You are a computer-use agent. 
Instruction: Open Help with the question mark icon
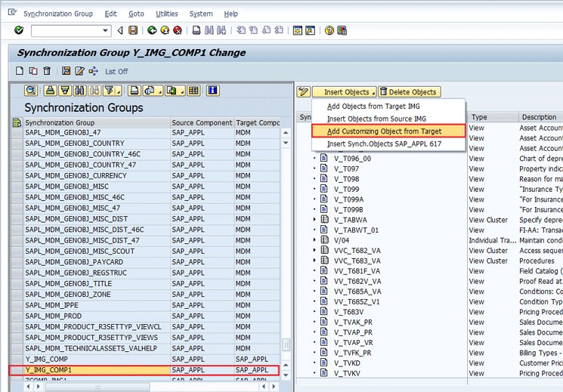coord(329,30)
